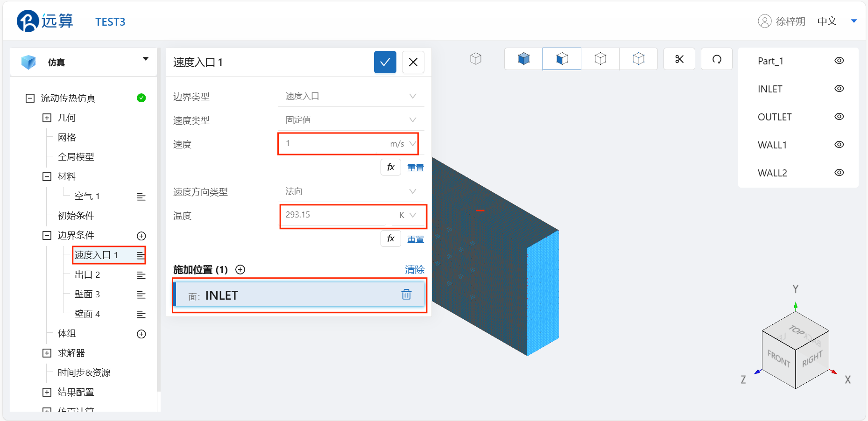Click the orientation cube FRONT face
This screenshot has width=868, height=421.
(x=778, y=358)
